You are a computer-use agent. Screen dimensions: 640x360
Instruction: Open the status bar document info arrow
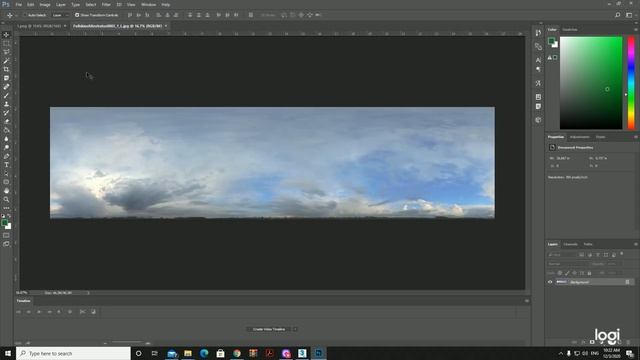(88, 293)
